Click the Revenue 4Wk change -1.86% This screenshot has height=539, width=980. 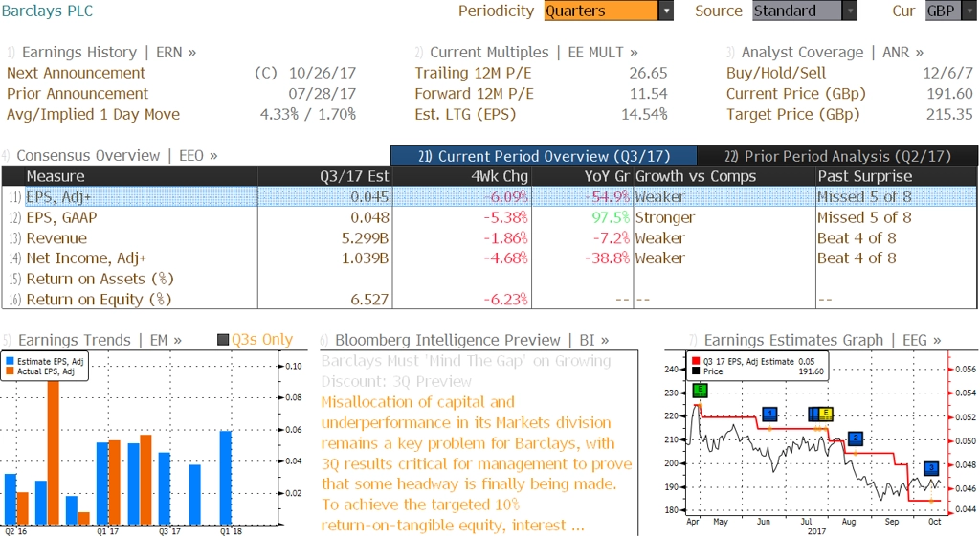505,238
